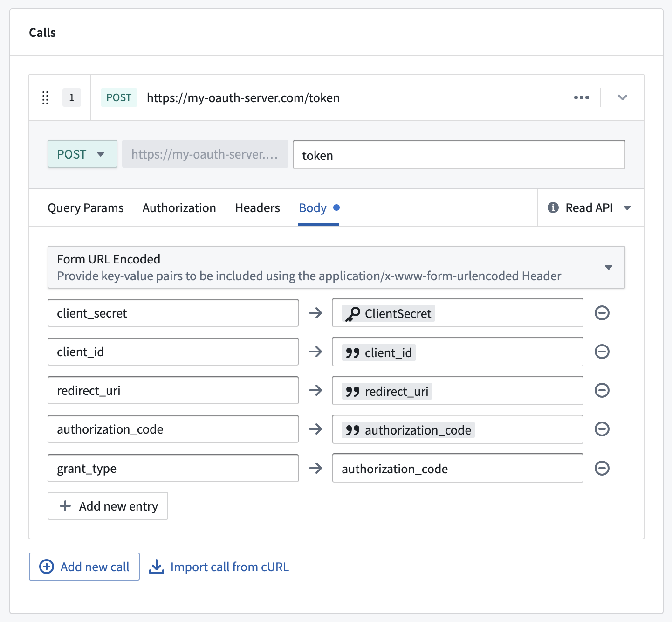Image resolution: width=672 pixels, height=622 pixels.
Task: Open the POST method dropdown
Action: (x=82, y=154)
